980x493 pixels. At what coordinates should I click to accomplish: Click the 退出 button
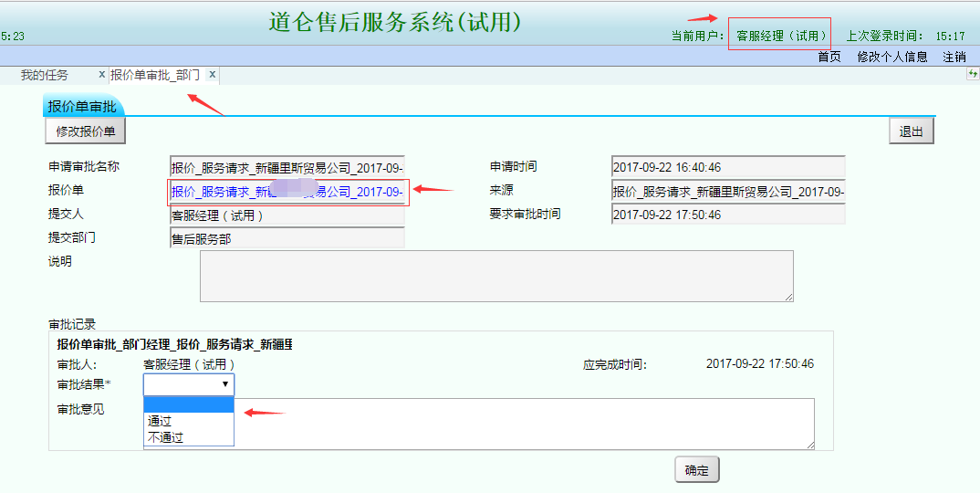912,131
